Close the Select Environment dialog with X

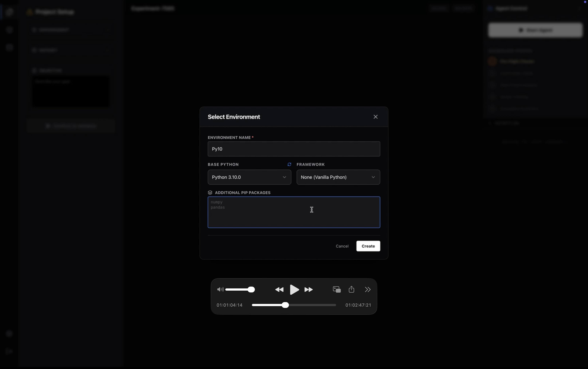coord(375,117)
